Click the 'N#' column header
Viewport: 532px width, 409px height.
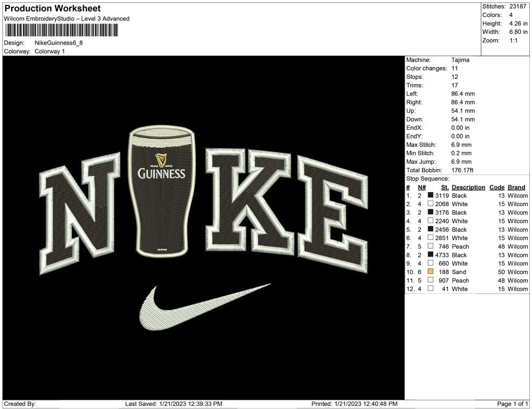click(422, 187)
